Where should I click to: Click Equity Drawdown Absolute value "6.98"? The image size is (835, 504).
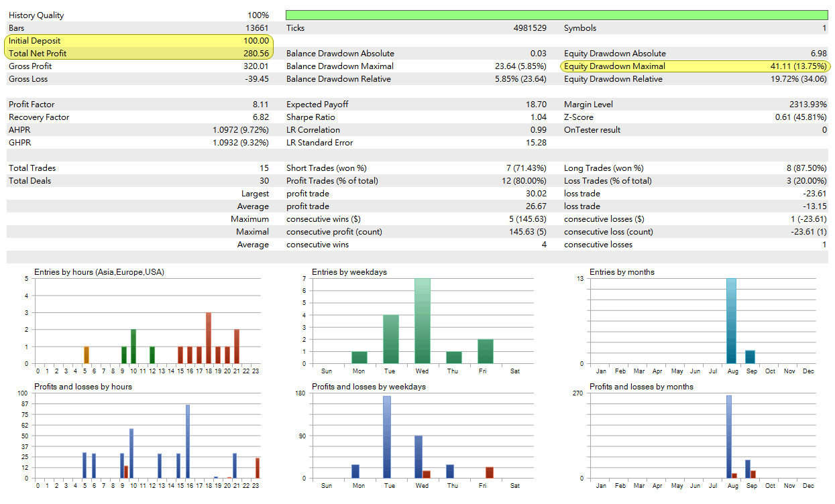coord(818,54)
